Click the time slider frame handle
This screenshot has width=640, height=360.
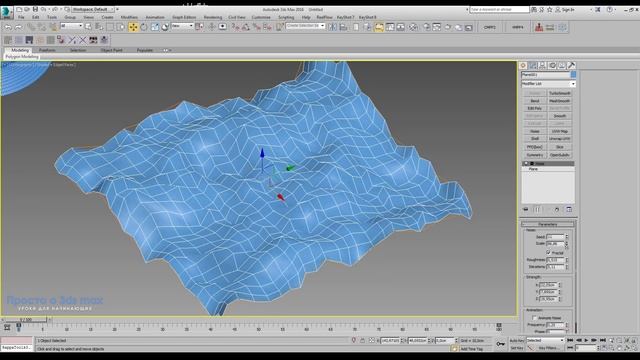point(27,320)
